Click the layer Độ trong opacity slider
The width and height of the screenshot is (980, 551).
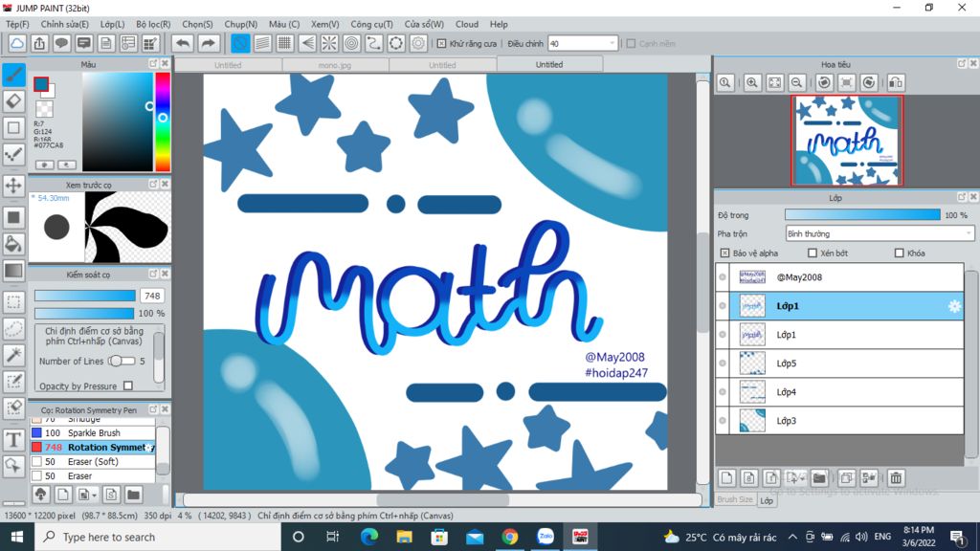[862, 215]
